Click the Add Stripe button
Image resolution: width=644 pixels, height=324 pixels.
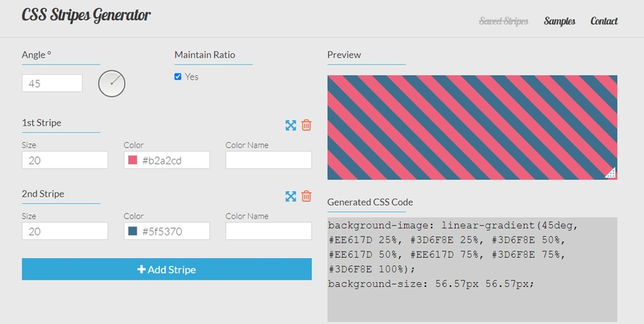click(167, 269)
